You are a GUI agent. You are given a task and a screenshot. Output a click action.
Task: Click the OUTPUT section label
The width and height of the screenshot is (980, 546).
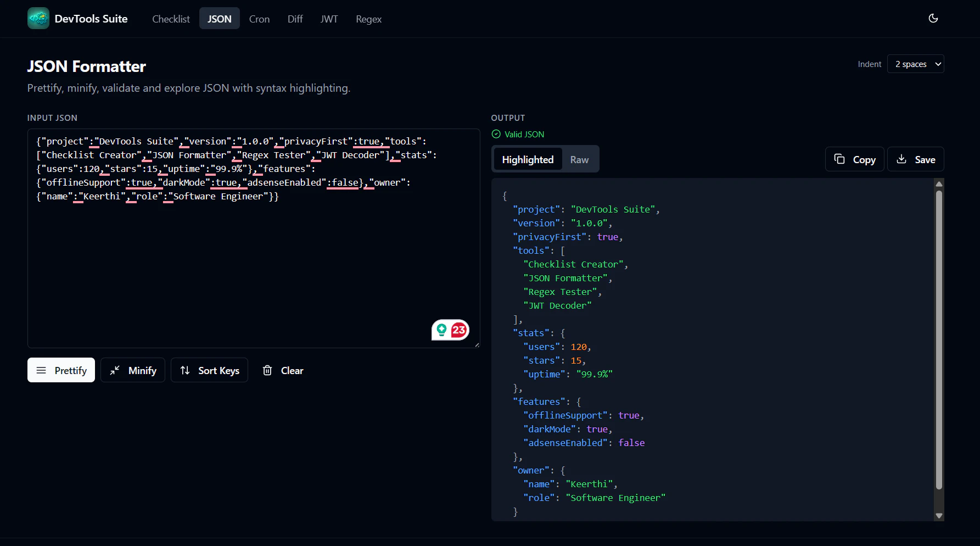point(508,118)
